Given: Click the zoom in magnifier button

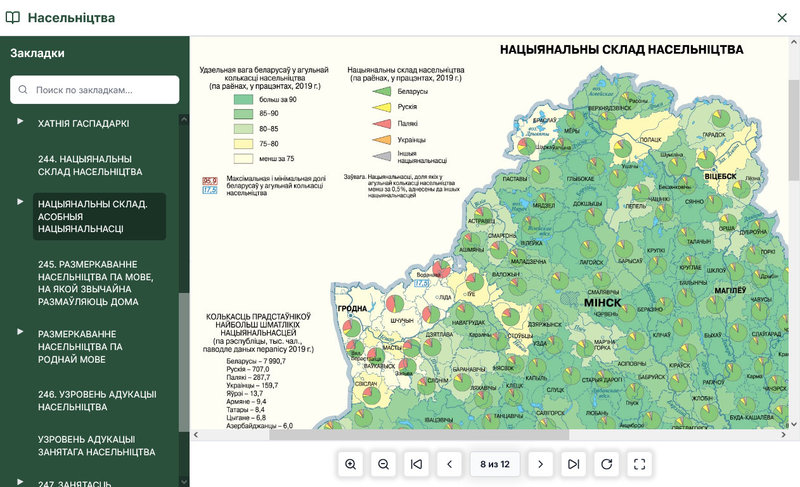Looking at the screenshot, I should [x=350, y=464].
